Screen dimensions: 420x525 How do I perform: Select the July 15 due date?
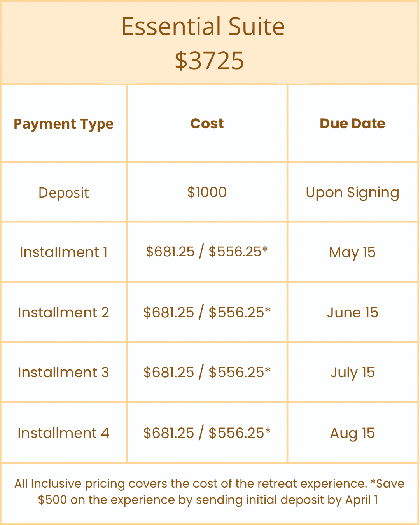[x=352, y=373]
